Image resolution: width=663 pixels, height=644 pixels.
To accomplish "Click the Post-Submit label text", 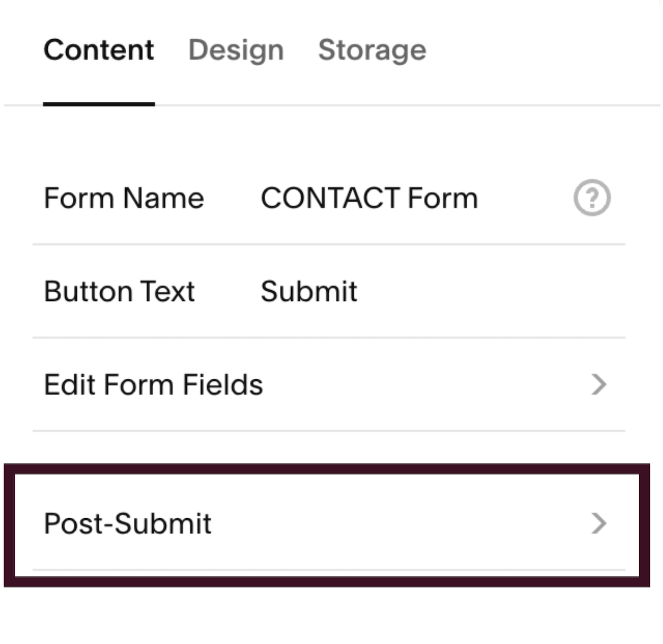I will coord(127,524).
